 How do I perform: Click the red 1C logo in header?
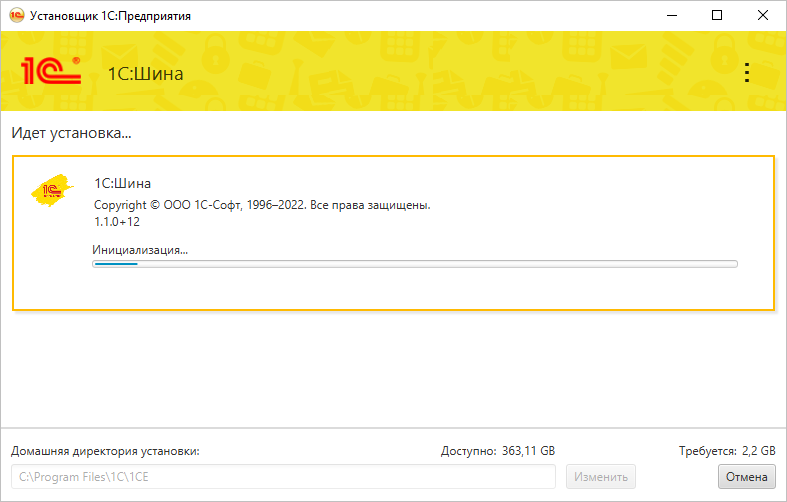point(51,71)
